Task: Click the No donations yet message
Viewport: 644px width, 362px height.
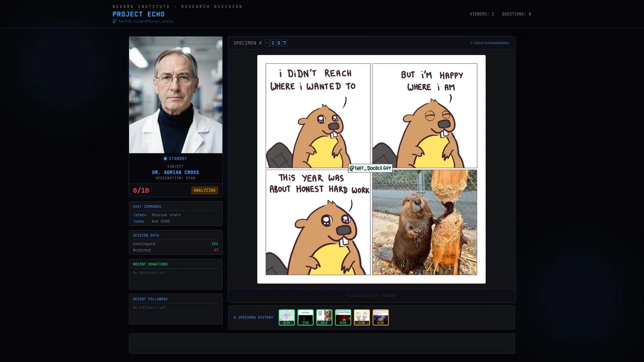Action: [x=149, y=273]
